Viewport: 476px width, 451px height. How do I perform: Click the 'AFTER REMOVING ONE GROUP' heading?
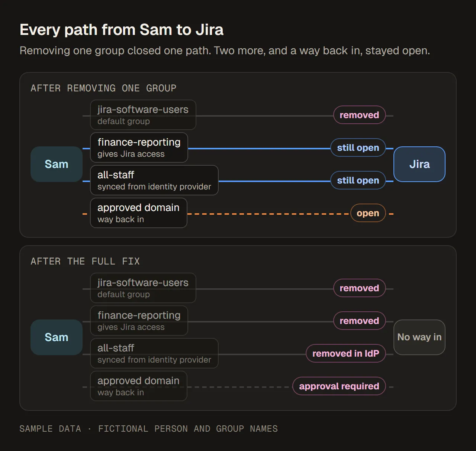coord(103,88)
